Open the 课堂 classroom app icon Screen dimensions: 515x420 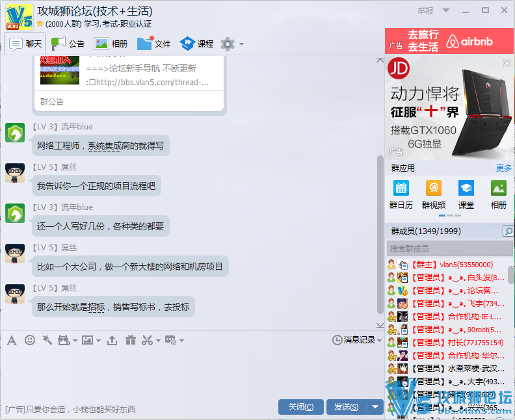466,194
